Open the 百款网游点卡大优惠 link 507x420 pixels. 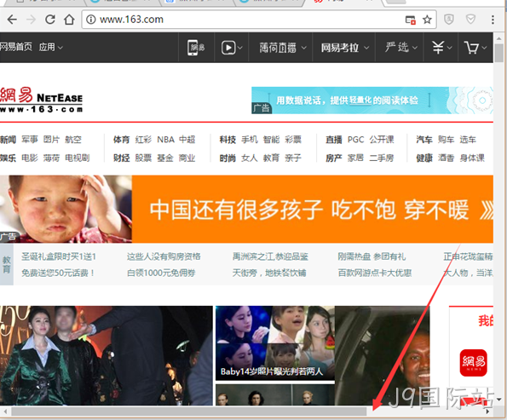375,273
